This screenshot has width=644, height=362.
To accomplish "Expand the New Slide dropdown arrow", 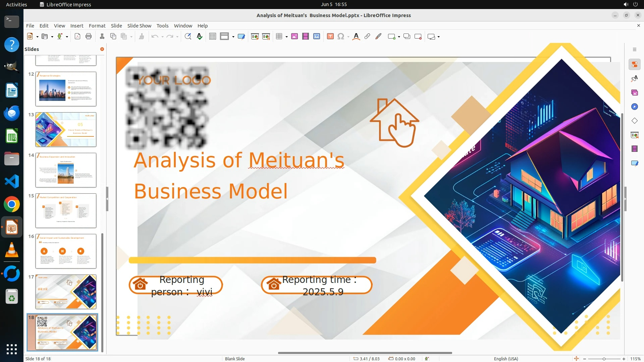I will click(399, 37).
